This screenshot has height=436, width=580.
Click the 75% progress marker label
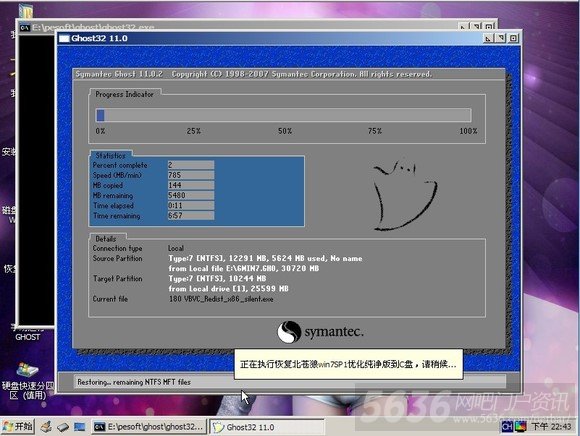click(x=375, y=131)
